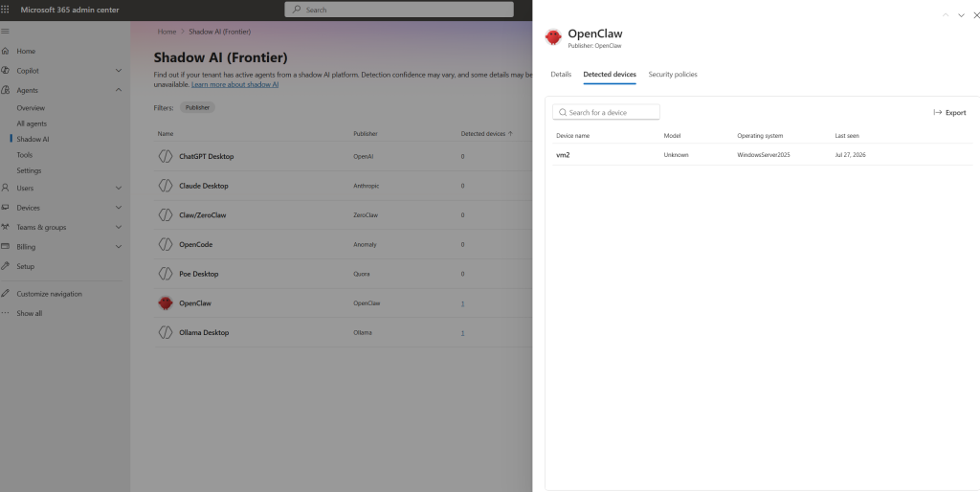This screenshot has width=980, height=492.
Task: Select the Detected devices tab
Action: (x=610, y=75)
